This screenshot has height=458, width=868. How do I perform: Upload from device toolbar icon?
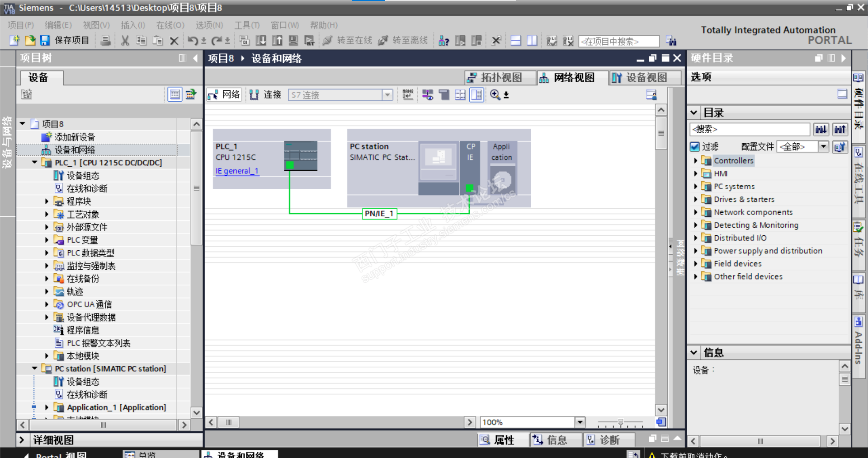pyautogui.click(x=277, y=41)
